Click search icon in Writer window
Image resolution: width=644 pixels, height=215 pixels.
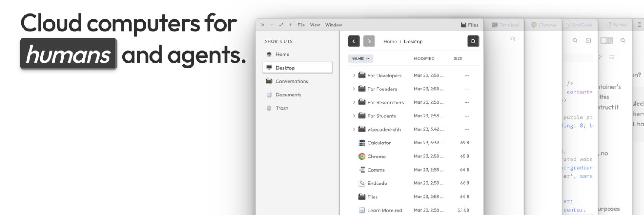click(x=623, y=40)
